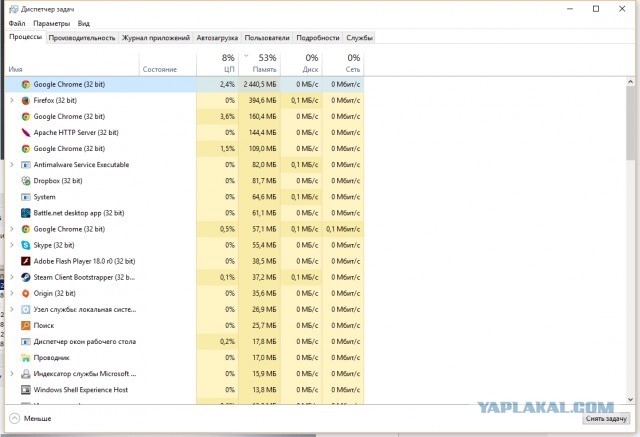This screenshot has height=437, width=640.
Task: Sort by the ЦП 8% column header
Action: [x=217, y=64]
